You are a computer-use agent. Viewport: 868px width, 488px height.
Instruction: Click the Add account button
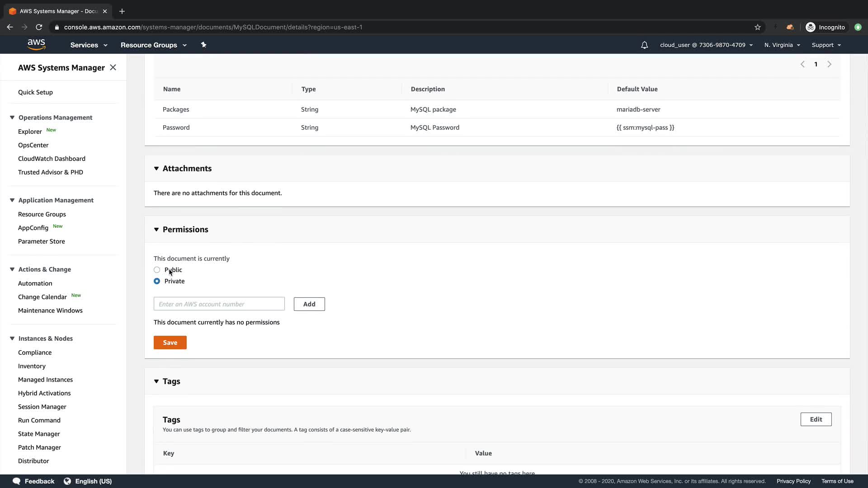[309, 304]
